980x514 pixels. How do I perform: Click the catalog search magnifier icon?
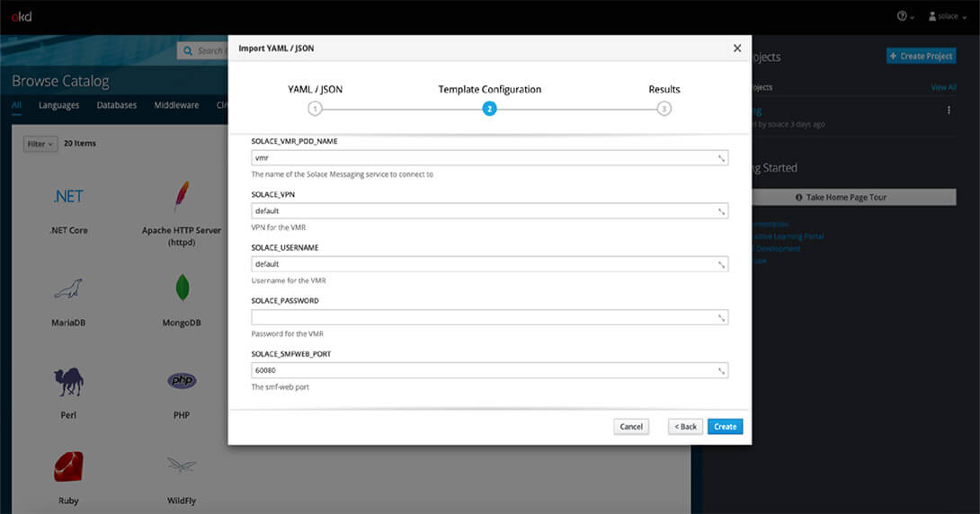[x=188, y=50]
